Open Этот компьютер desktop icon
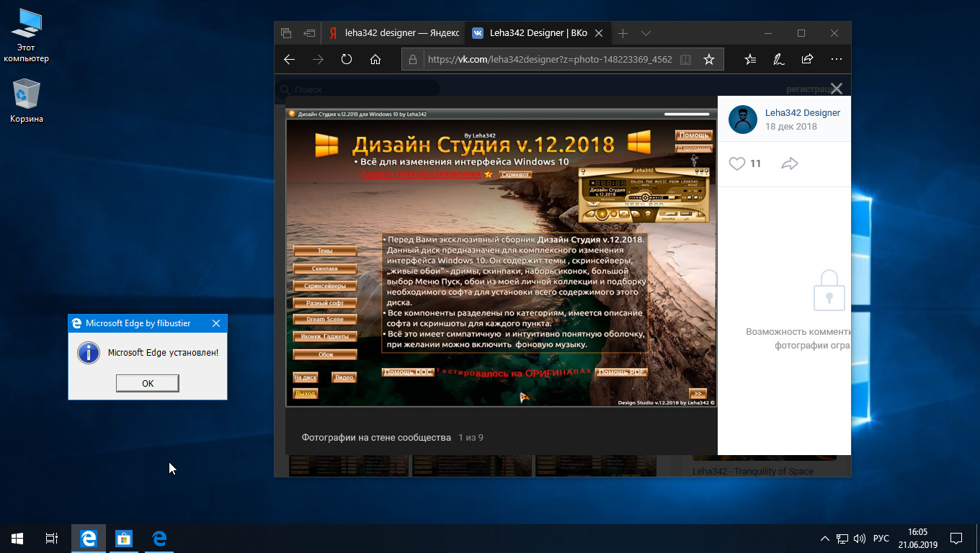The height and width of the screenshot is (553, 980). point(26,36)
